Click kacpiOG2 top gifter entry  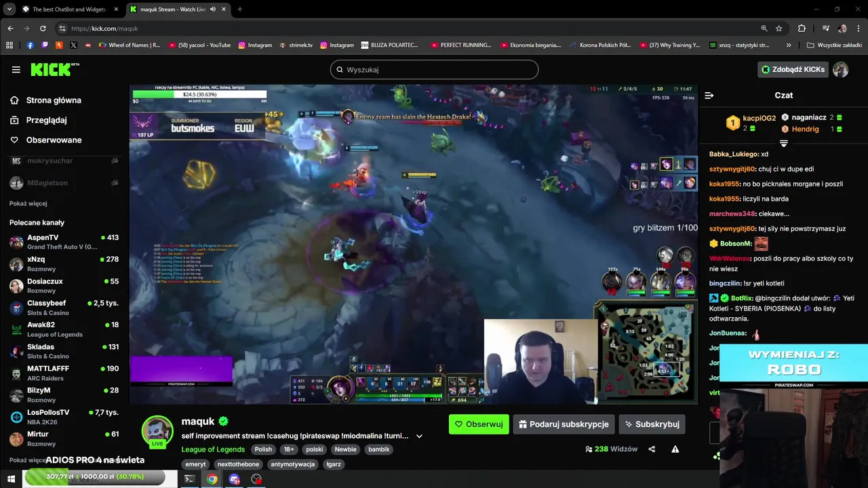[x=750, y=123]
